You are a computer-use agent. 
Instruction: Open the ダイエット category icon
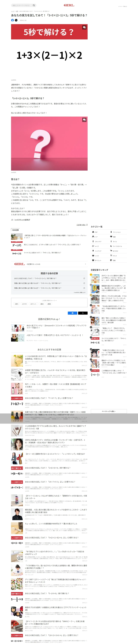coord(93,260)
